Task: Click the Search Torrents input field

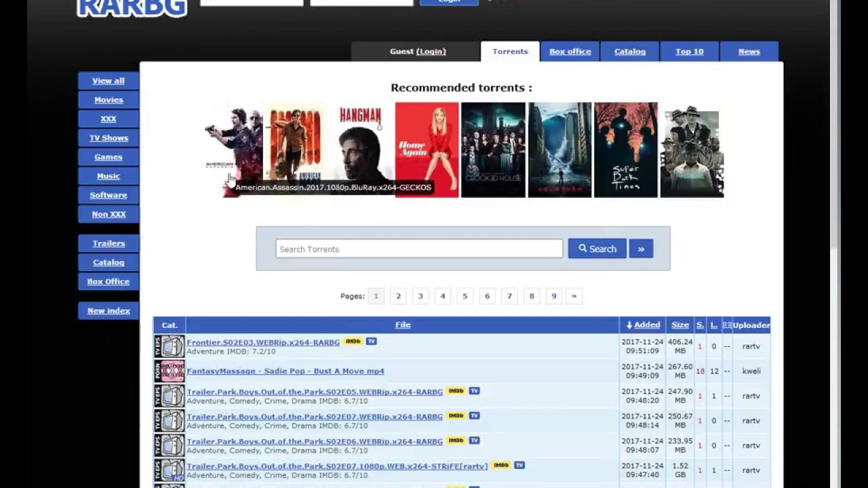Action: click(419, 249)
